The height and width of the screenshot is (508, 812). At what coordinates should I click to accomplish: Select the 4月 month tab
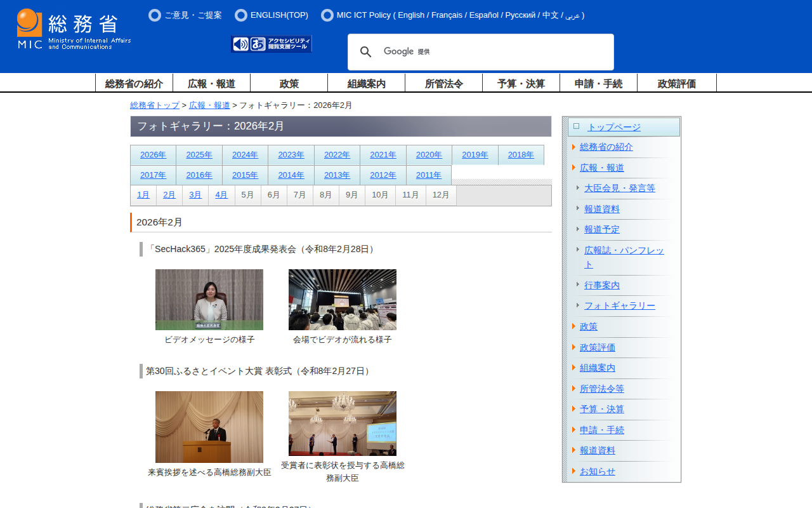coord(221,196)
